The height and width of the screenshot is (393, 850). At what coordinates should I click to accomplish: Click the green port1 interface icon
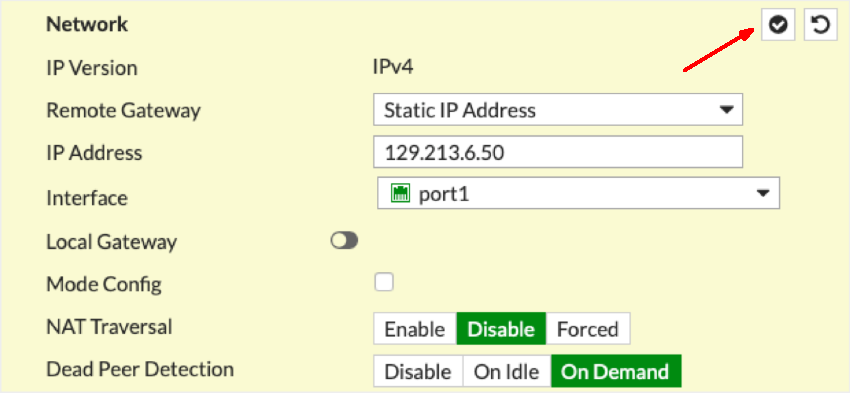click(400, 194)
